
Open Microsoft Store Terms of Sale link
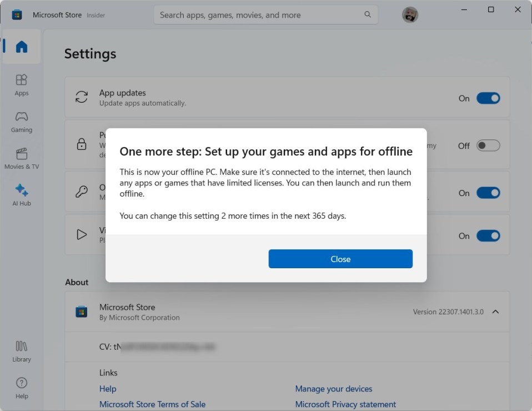pos(152,404)
